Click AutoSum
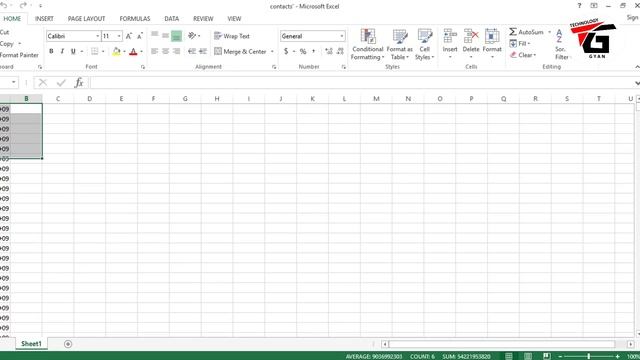Screen dimensions: 640x360 (527, 32)
